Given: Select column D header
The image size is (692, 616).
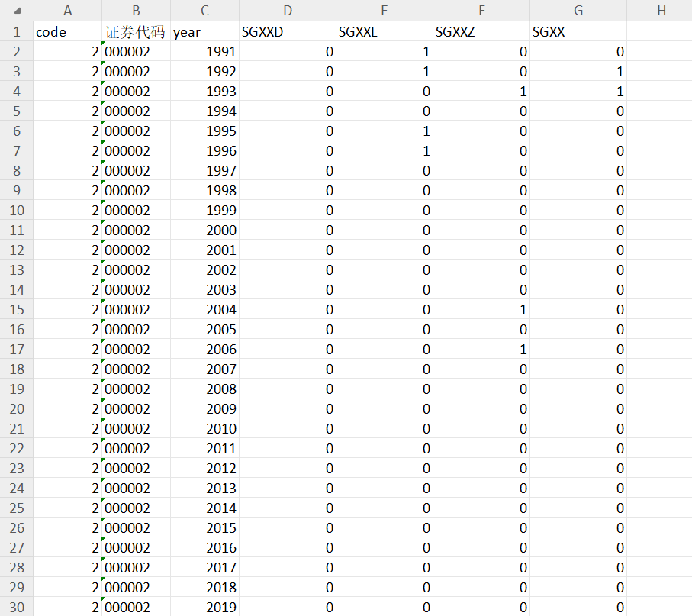Looking at the screenshot, I should tap(288, 11).
